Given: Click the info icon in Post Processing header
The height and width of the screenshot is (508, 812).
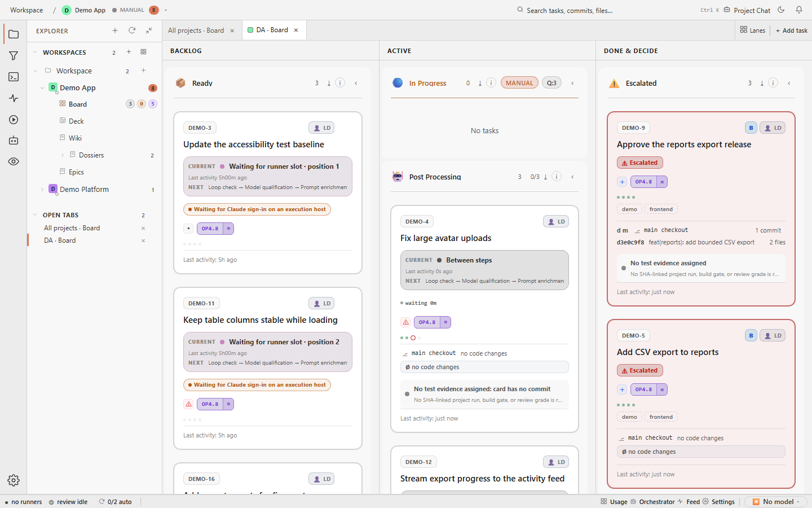Looking at the screenshot, I should pos(557,176).
